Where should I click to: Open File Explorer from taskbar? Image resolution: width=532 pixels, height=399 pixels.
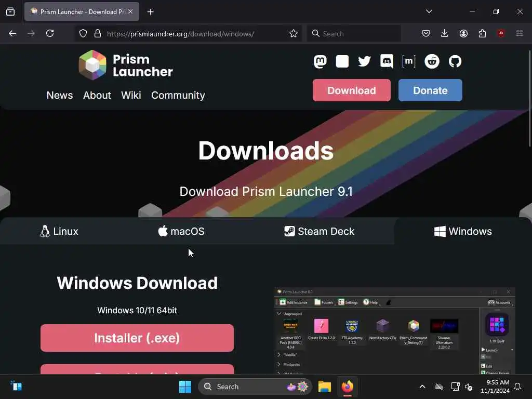click(324, 387)
